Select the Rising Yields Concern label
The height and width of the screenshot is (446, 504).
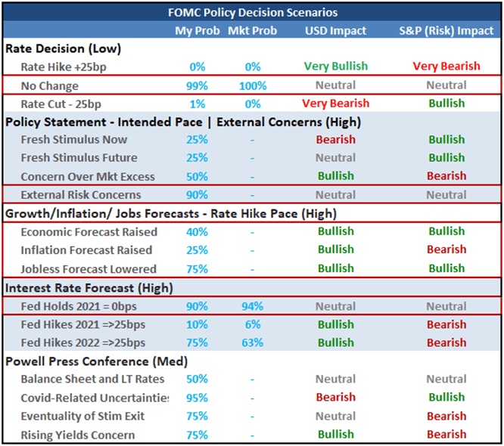point(78,435)
